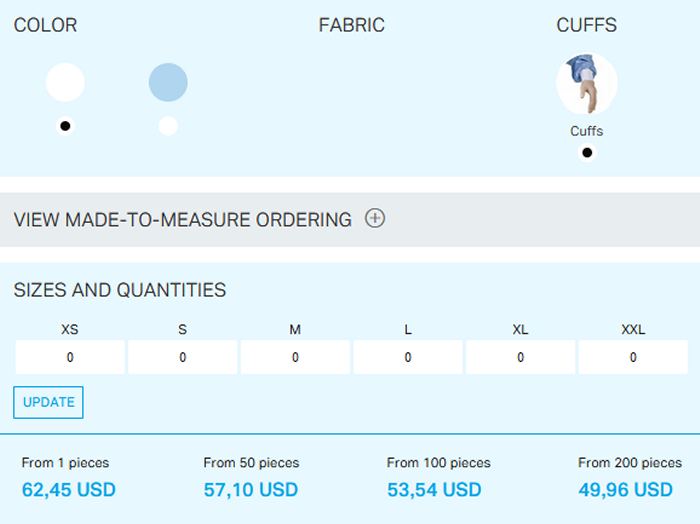This screenshot has width=700, height=524.
Task: Click the XXL quantity field
Action: pyautogui.click(x=633, y=357)
